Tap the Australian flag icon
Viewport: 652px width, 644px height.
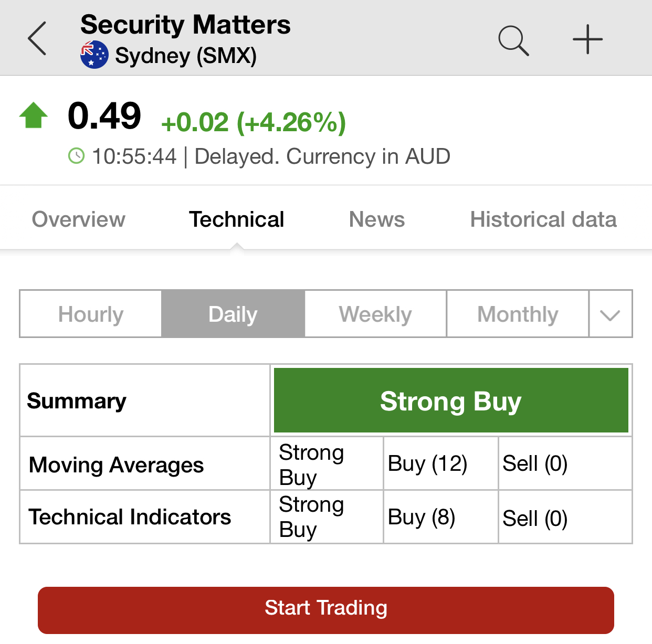(x=94, y=55)
